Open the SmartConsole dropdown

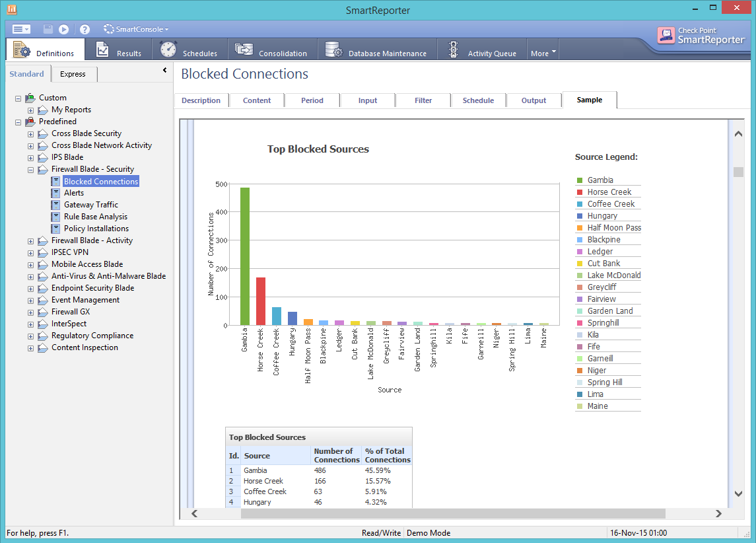tap(137, 29)
